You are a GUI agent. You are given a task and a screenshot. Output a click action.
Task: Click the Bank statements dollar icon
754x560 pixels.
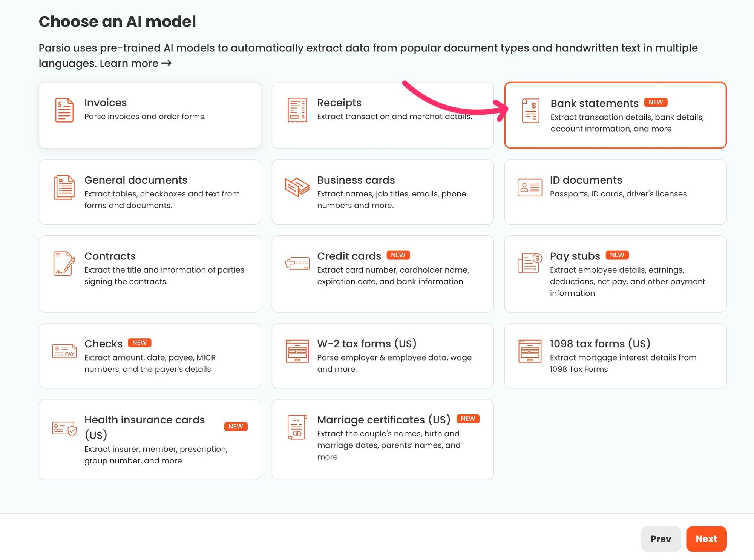[530, 110]
